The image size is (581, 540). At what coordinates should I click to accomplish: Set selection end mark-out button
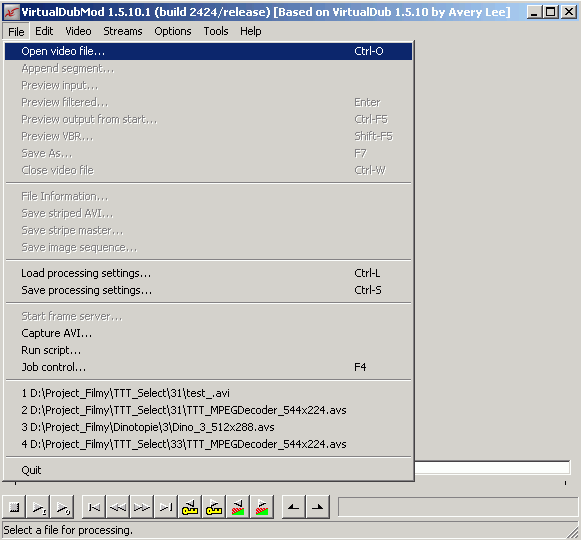pyautogui.click(x=318, y=507)
